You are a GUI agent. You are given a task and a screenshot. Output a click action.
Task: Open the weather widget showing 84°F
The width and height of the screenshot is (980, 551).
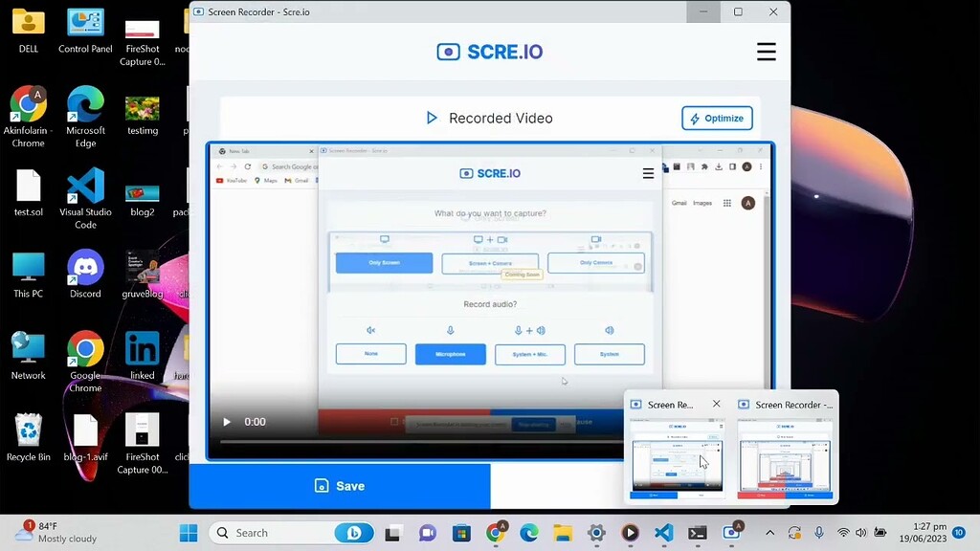[57, 533]
